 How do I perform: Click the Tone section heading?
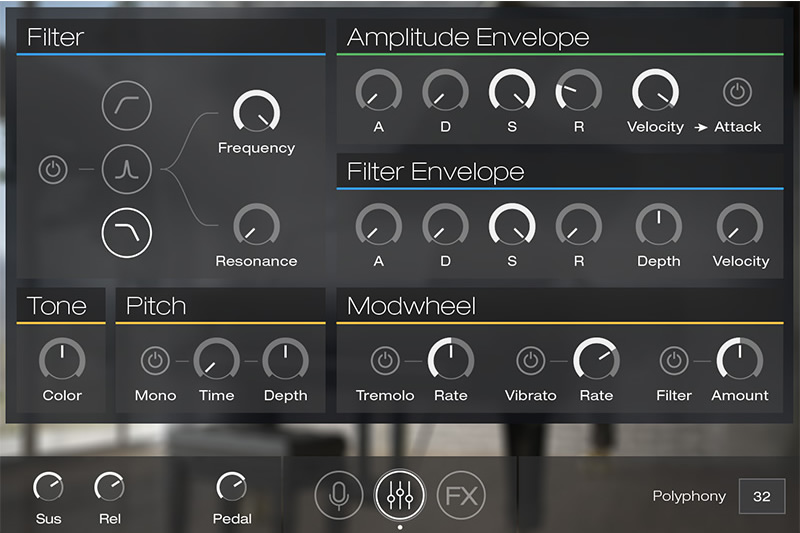coord(57,306)
